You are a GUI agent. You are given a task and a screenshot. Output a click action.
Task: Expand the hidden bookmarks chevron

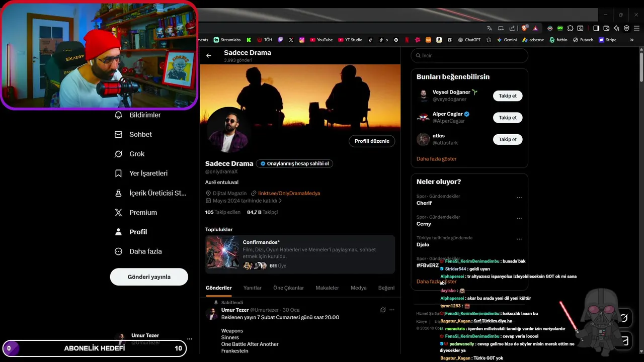632,40
